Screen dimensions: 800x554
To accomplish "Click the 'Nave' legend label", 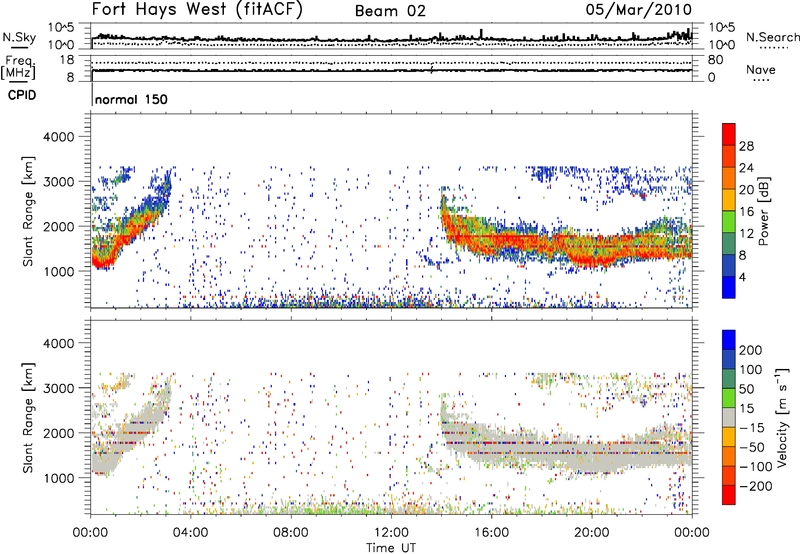I will 761,70.
